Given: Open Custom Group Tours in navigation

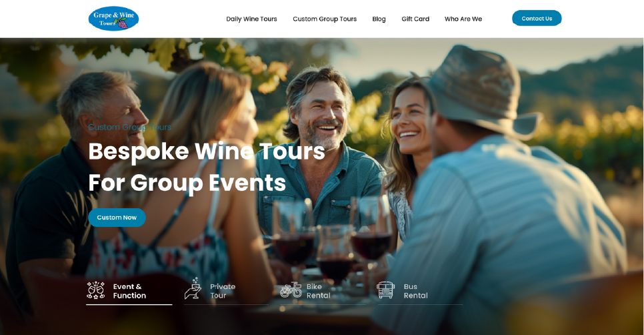Looking at the screenshot, I should coord(325,19).
